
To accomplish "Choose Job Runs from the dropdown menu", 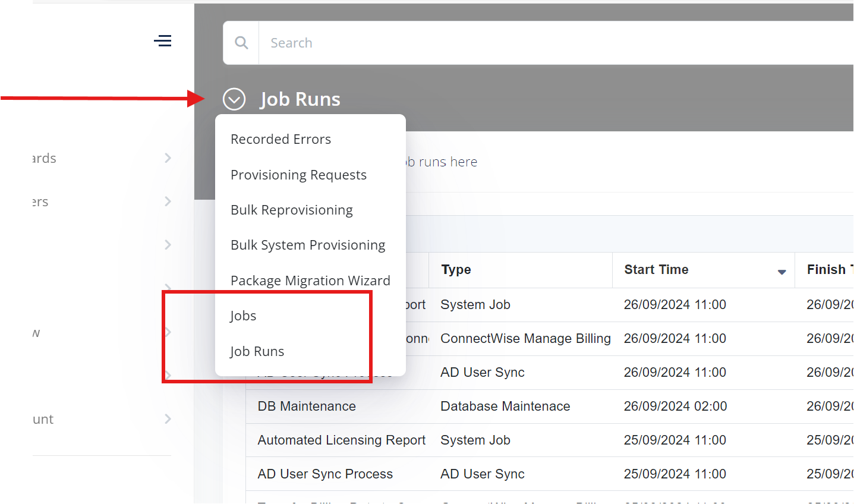I will [257, 351].
